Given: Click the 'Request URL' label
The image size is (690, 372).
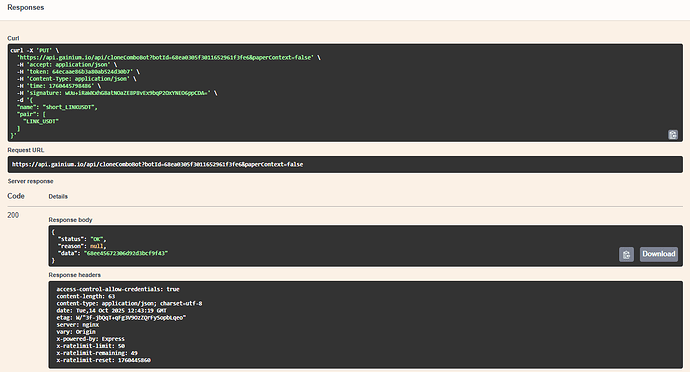Looking at the screenshot, I should pyautogui.click(x=26, y=150).
